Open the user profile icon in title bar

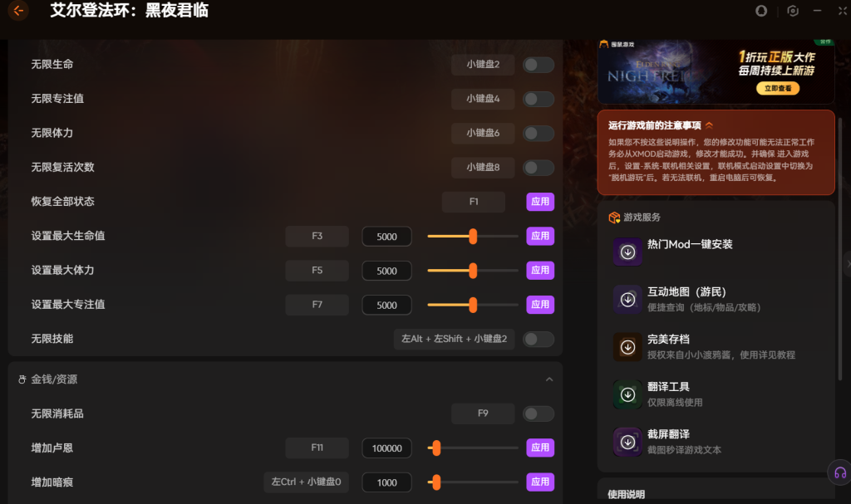point(761,11)
